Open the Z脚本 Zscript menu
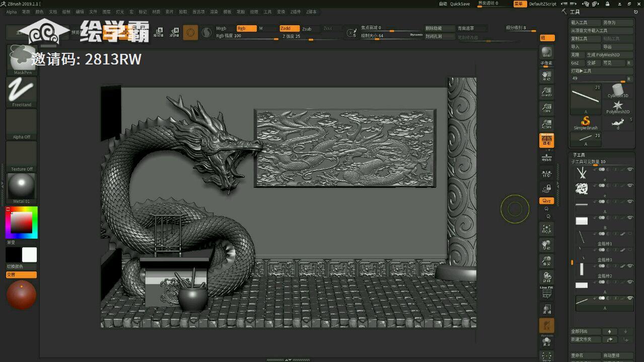 pos(311,12)
